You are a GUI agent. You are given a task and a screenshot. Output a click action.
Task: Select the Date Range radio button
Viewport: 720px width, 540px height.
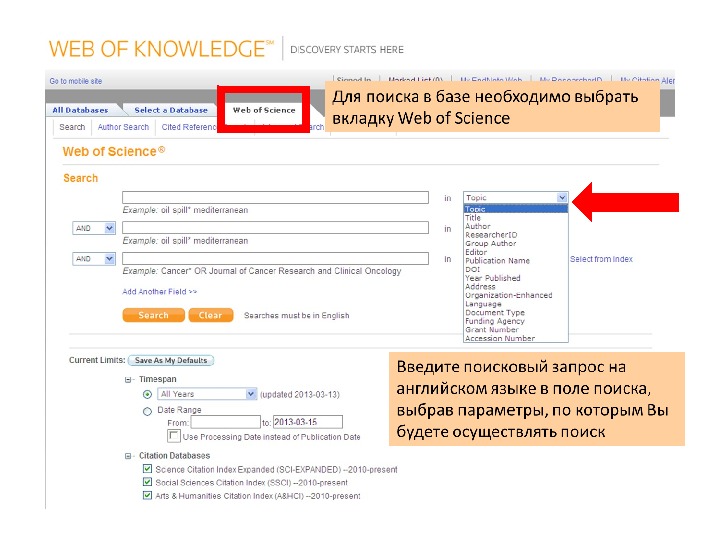pos(147,411)
